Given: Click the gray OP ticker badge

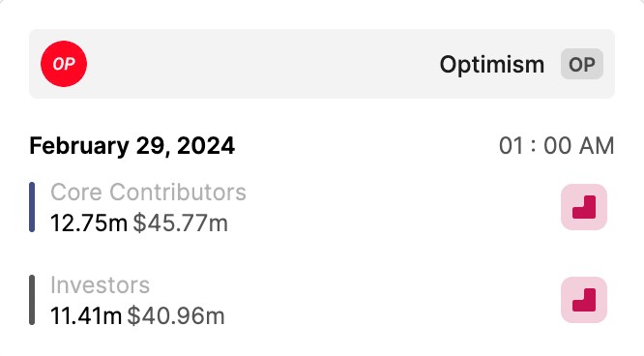Looking at the screenshot, I should [x=582, y=64].
